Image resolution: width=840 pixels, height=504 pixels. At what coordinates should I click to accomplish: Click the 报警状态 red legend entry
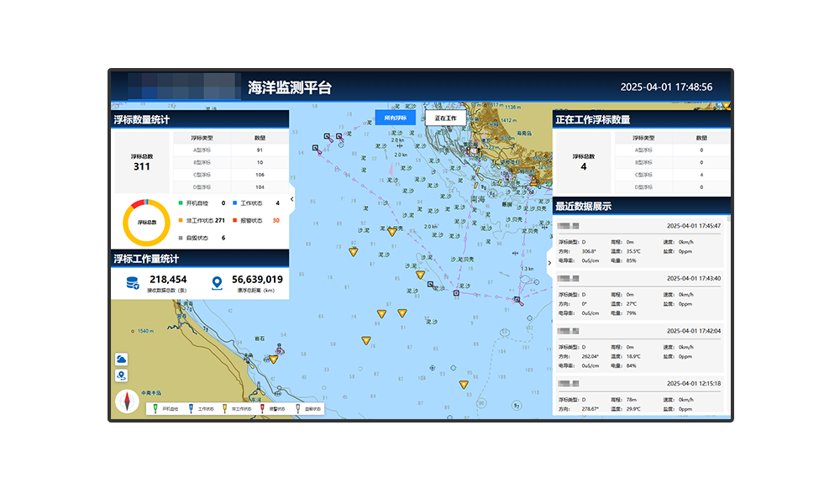pyautogui.click(x=256, y=220)
